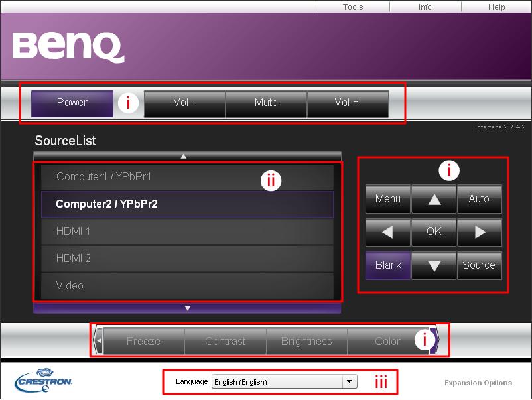Select Computer1 / YPbPr1 source

(187, 177)
